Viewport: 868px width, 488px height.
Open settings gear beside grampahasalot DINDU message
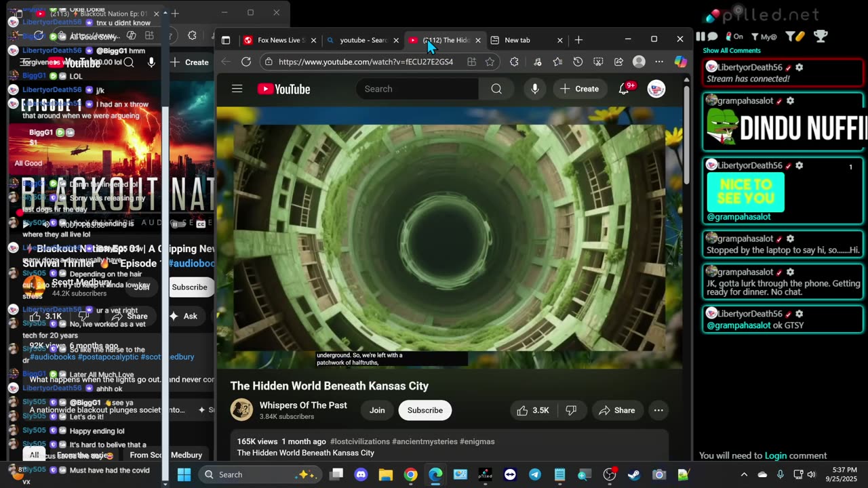coord(790,101)
